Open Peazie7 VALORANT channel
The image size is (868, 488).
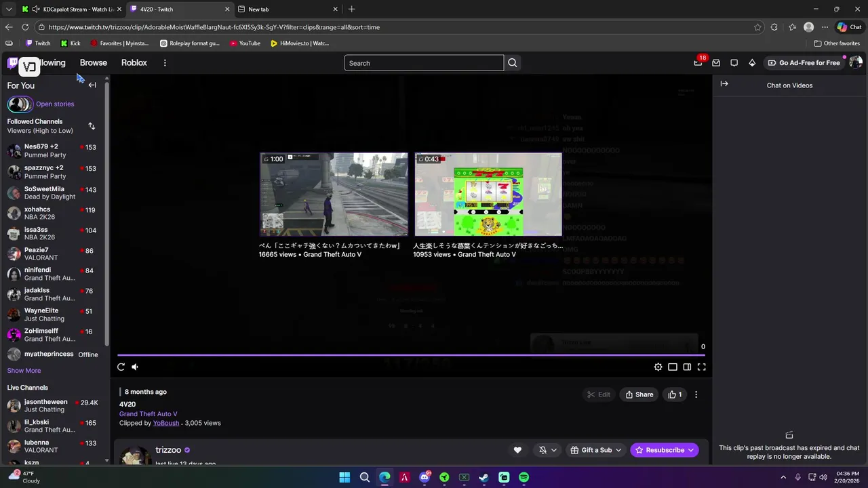[x=53, y=253]
